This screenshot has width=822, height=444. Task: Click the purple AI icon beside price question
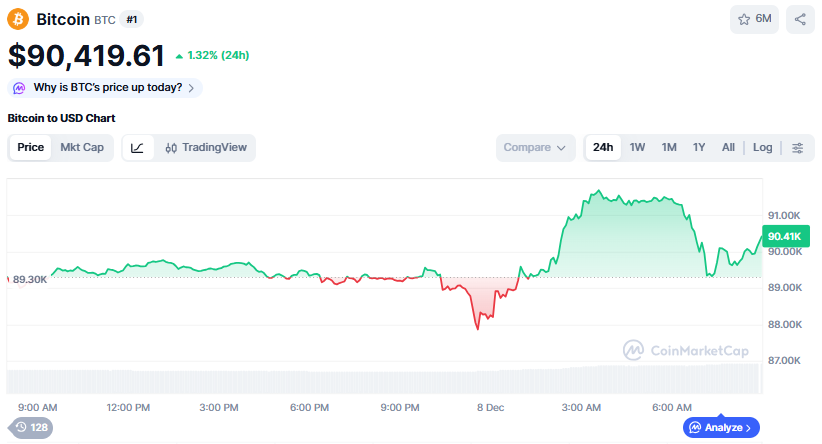coord(19,88)
